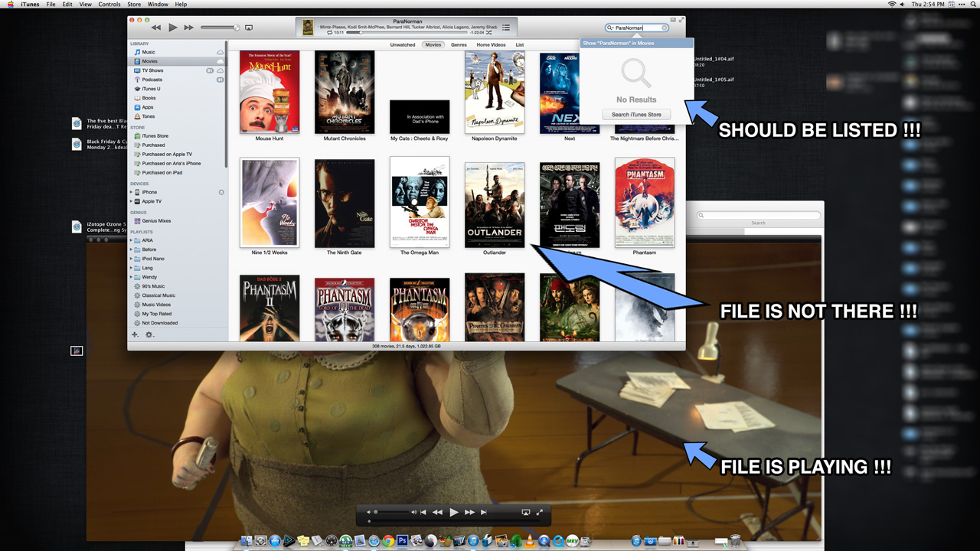Open the Up Next list

tap(506, 28)
